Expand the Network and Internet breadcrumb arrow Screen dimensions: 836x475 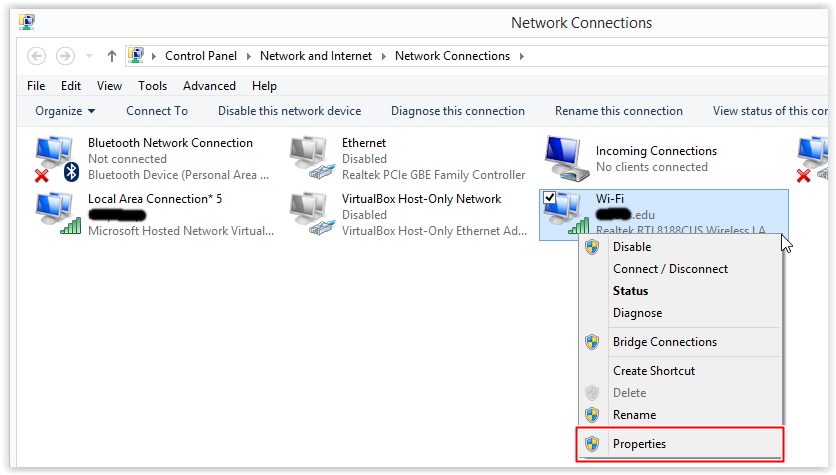384,56
